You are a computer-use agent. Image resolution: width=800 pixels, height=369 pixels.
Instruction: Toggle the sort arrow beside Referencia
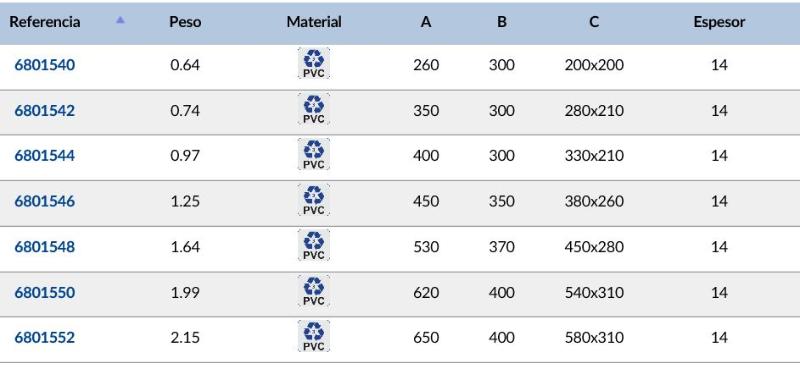tap(120, 20)
